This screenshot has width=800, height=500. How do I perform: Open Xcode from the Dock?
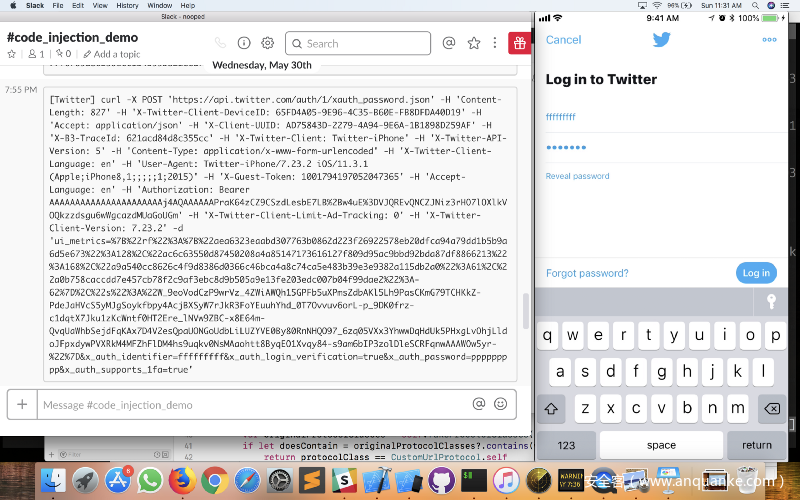[x=377, y=481]
